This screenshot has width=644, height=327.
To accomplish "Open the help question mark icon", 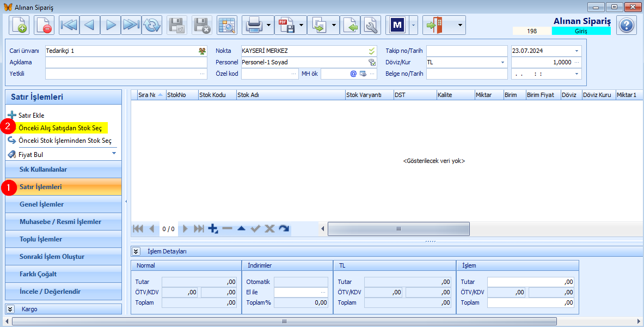I will point(627,25).
